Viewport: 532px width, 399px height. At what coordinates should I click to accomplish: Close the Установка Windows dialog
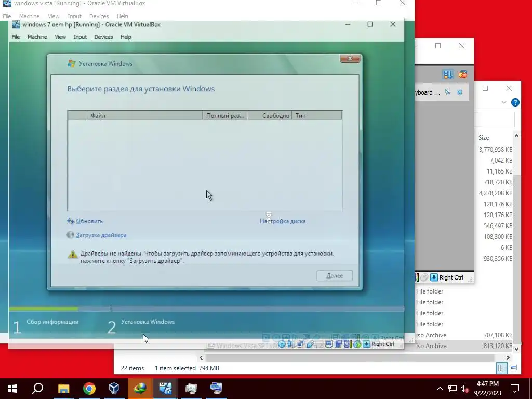coord(350,58)
